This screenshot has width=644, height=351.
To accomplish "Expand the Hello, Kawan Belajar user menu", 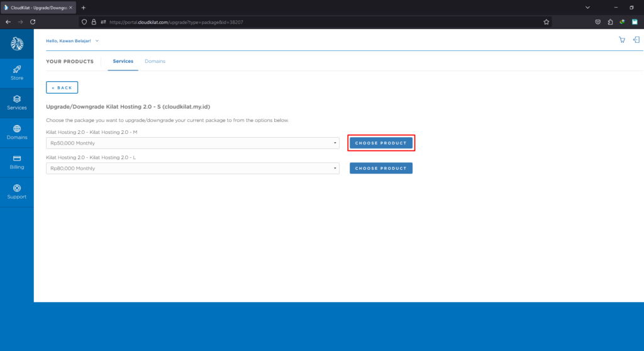I will pyautogui.click(x=72, y=41).
